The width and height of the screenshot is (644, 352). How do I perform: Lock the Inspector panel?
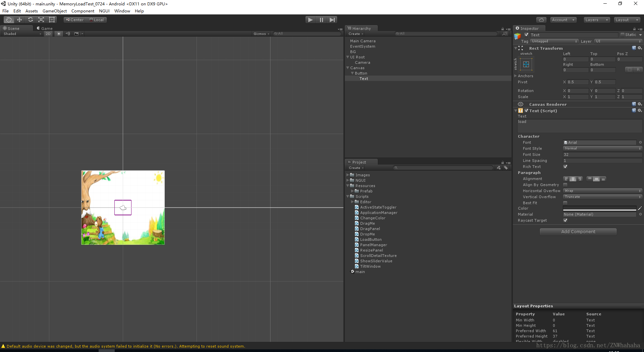coord(634,29)
